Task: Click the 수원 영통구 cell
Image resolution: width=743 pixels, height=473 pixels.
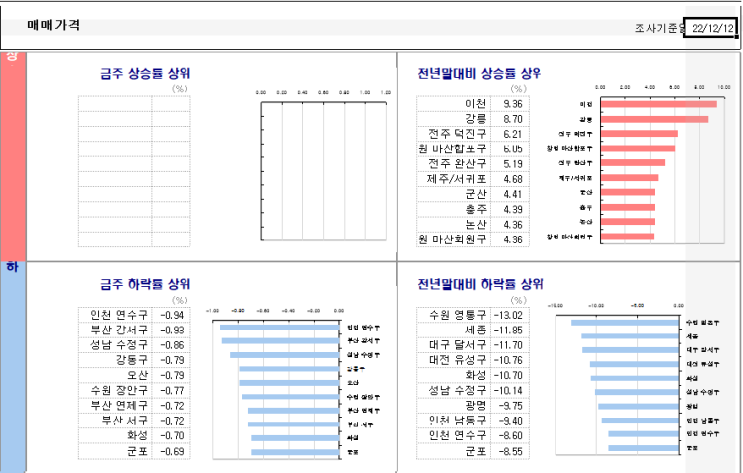Action: click(x=453, y=315)
